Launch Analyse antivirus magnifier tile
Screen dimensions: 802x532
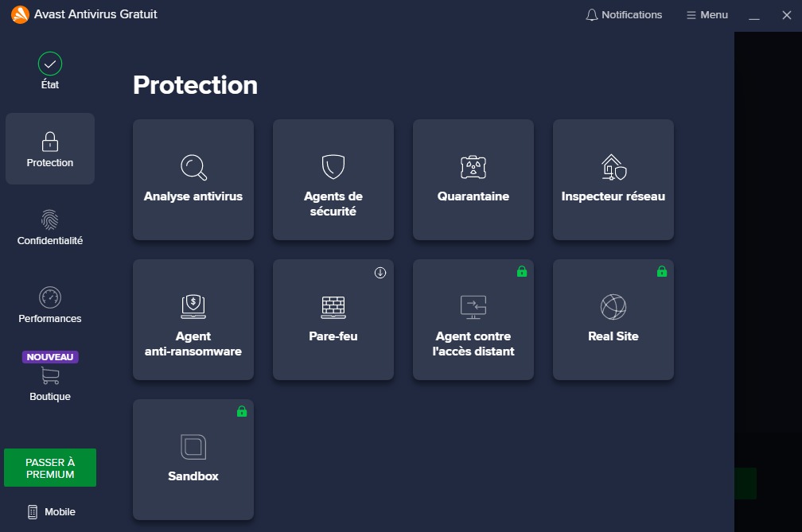(193, 180)
